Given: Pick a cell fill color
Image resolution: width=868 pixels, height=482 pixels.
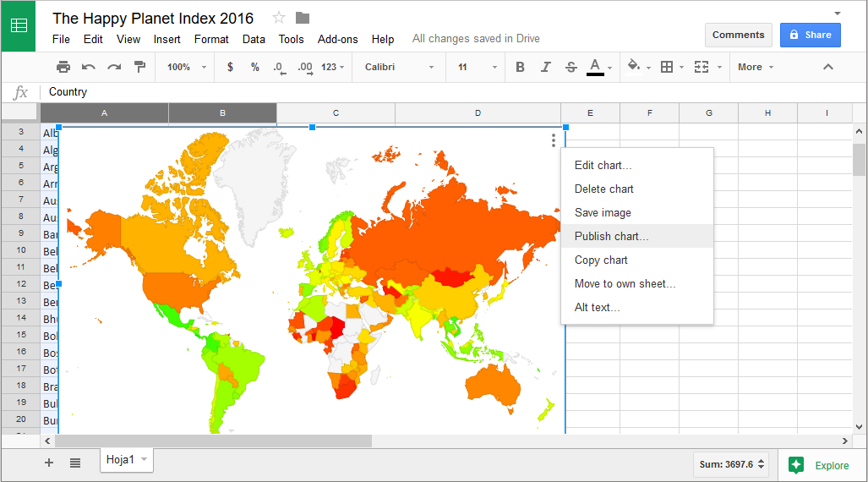Looking at the screenshot, I should (635, 67).
